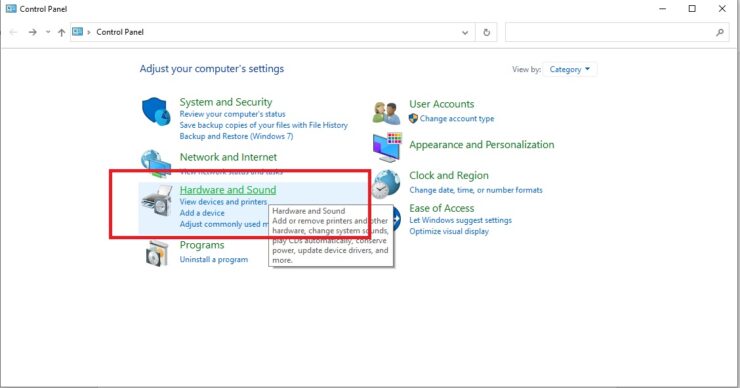Click the Control Panel address bar icon

[77, 32]
